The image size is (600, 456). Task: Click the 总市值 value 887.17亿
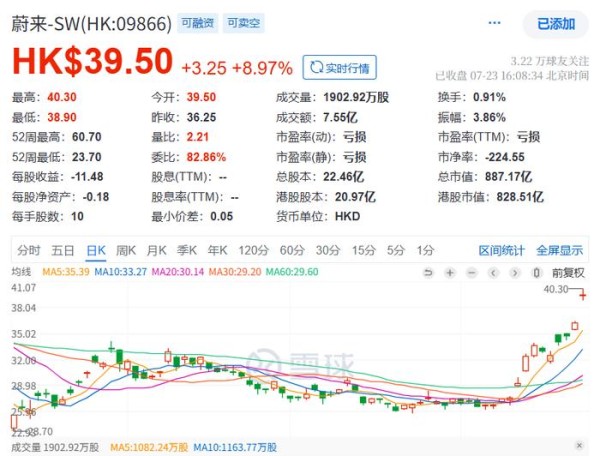tap(509, 177)
